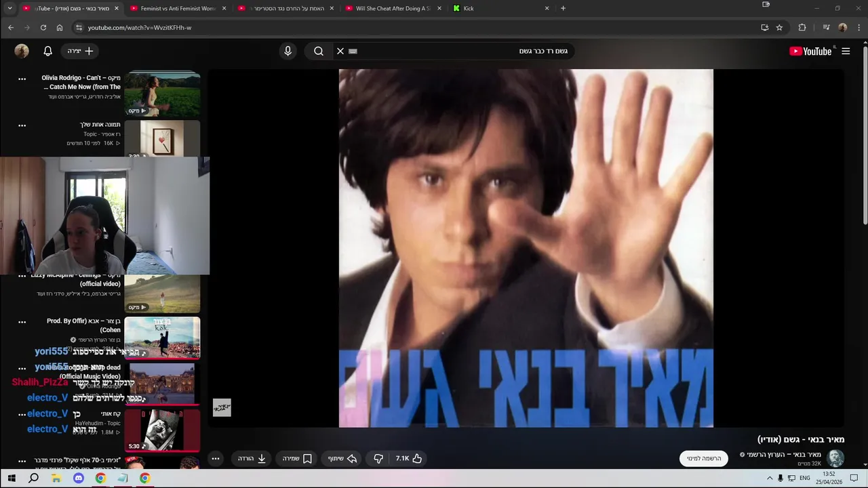The width and height of the screenshot is (868, 488).
Task: Close the Will She Cheat tab
Action: [x=439, y=8]
